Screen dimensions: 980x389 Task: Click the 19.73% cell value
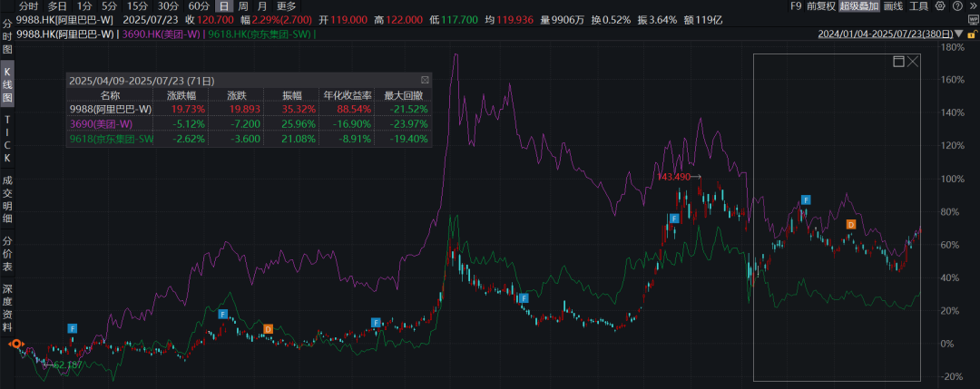189,110
